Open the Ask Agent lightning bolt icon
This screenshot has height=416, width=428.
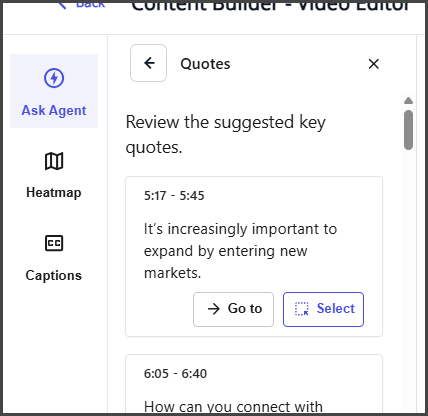point(54,78)
